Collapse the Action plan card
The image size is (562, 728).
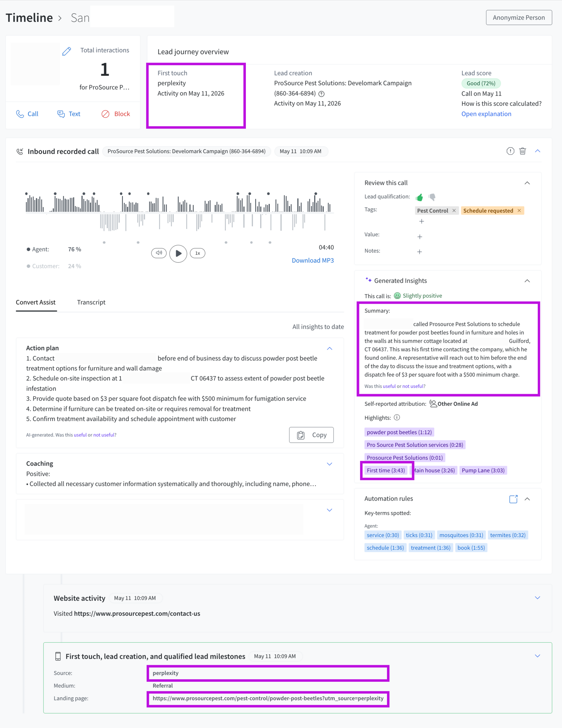pos(329,348)
